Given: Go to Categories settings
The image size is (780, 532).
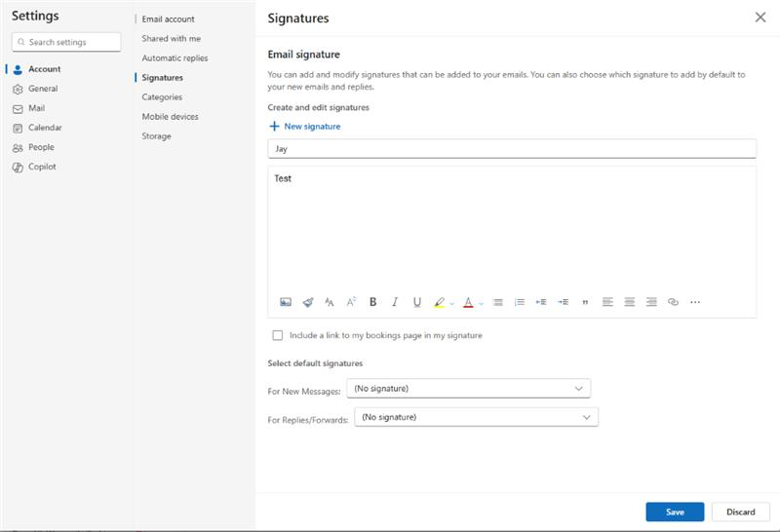Looking at the screenshot, I should tap(162, 97).
